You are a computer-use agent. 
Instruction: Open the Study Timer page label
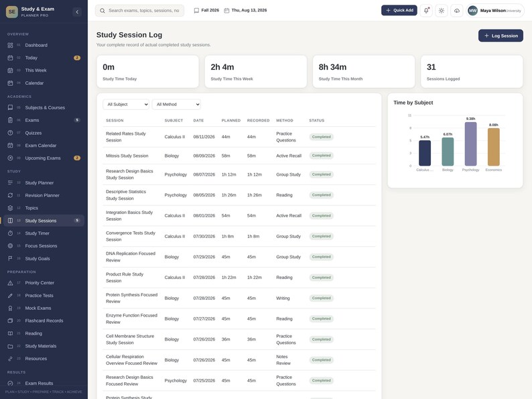click(x=38, y=233)
